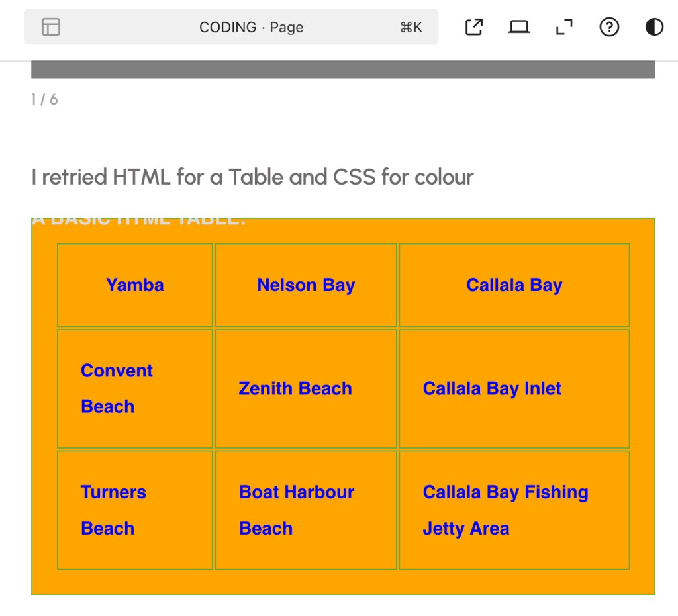This screenshot has height=616, width=678.
Task: Select the Yamba table cell
Action: [135, 285]
